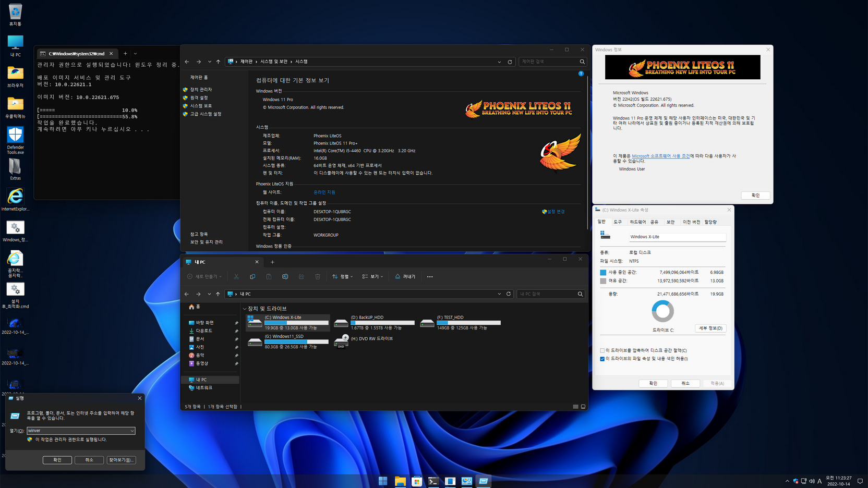Open 장치 관리자 in Control Panel sidebar
The width and height of the screenshot is (868, 488).
[x=201, y=90]
